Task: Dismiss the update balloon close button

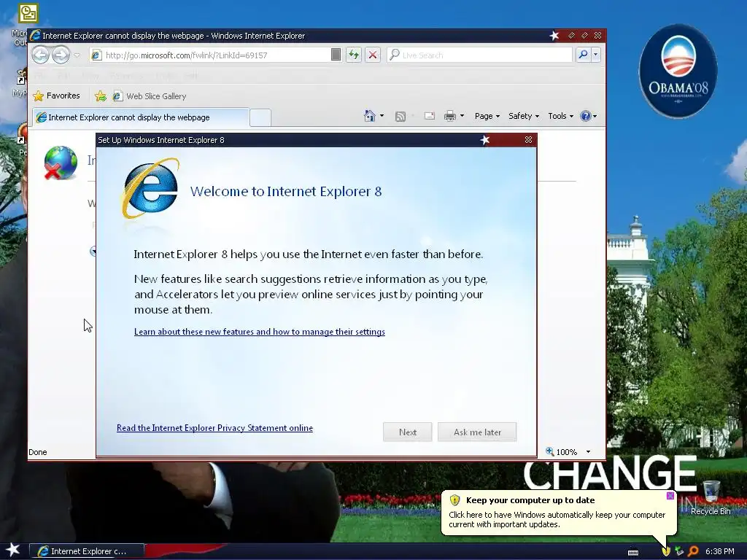Action: [670, 496]
